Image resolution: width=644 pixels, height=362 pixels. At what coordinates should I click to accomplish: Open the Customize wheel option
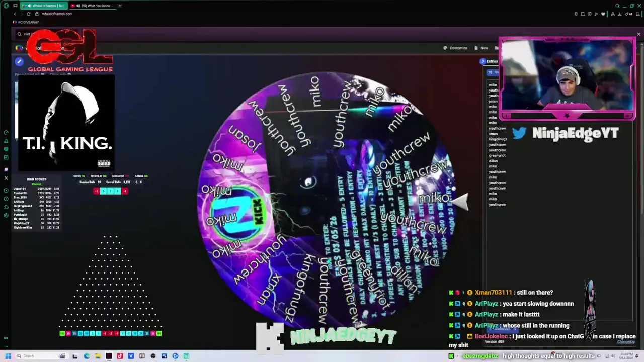point(455,48)
